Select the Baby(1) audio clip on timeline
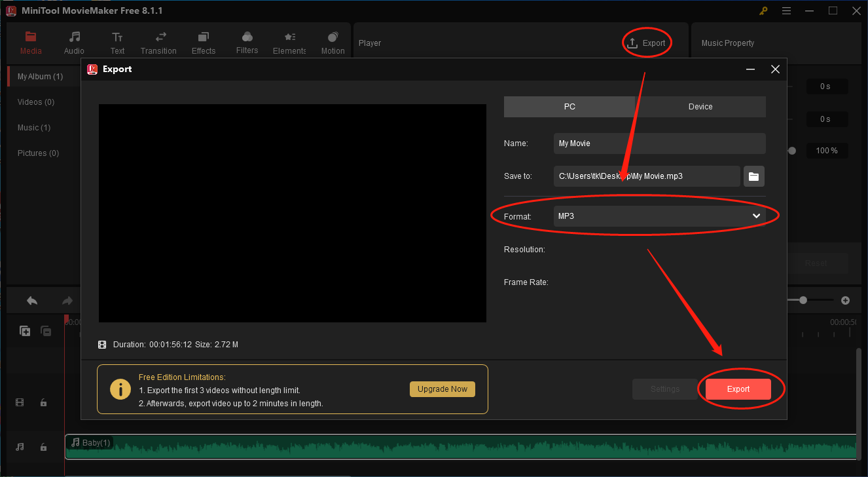868x477 pixels. pos(461,447)
